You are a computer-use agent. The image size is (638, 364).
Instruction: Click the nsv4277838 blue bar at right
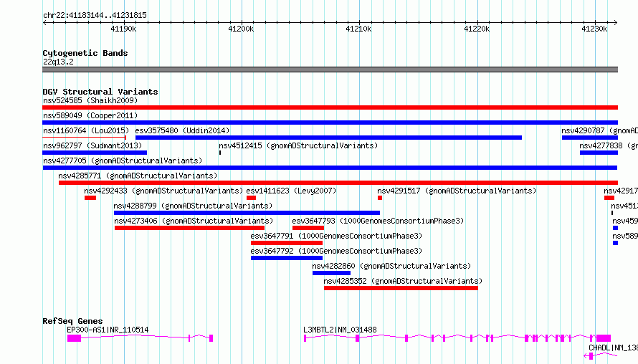click(599, 153)
